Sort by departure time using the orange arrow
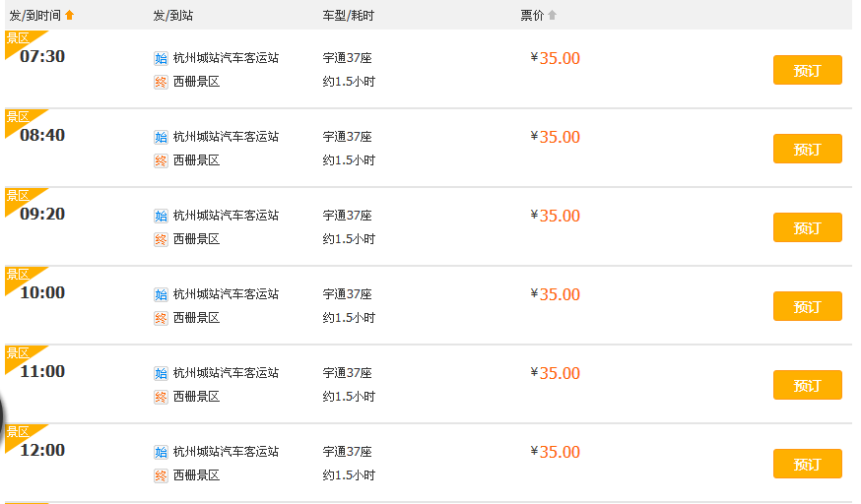Image resolution: width=861 pixels, height=504 pixels. pos(69,15)
